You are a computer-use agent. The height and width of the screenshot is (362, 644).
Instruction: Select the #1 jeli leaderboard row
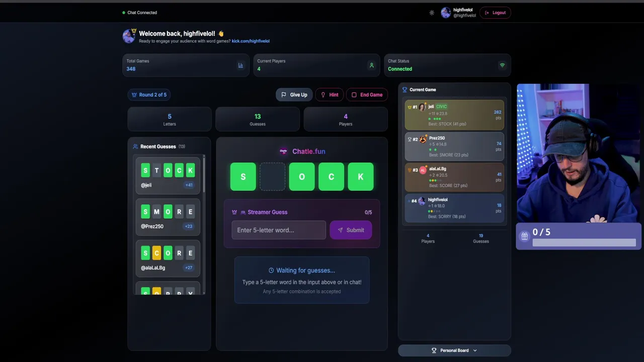454,115
